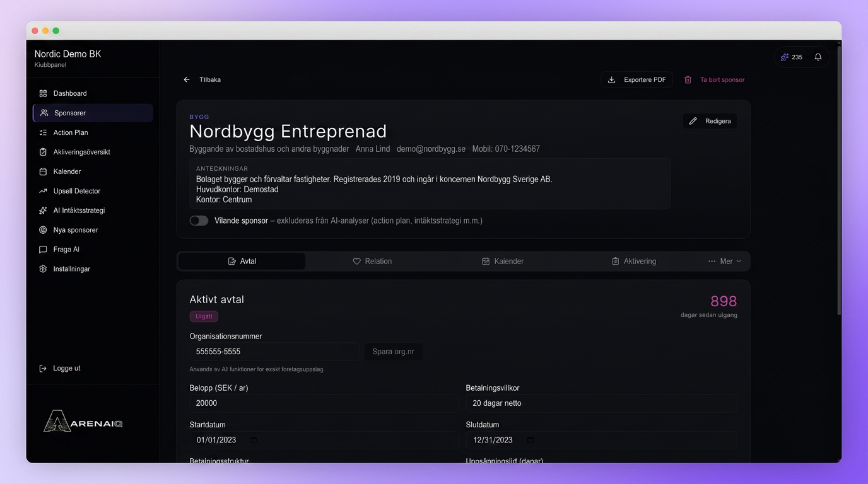Click Ta bort sponsor

714,80
